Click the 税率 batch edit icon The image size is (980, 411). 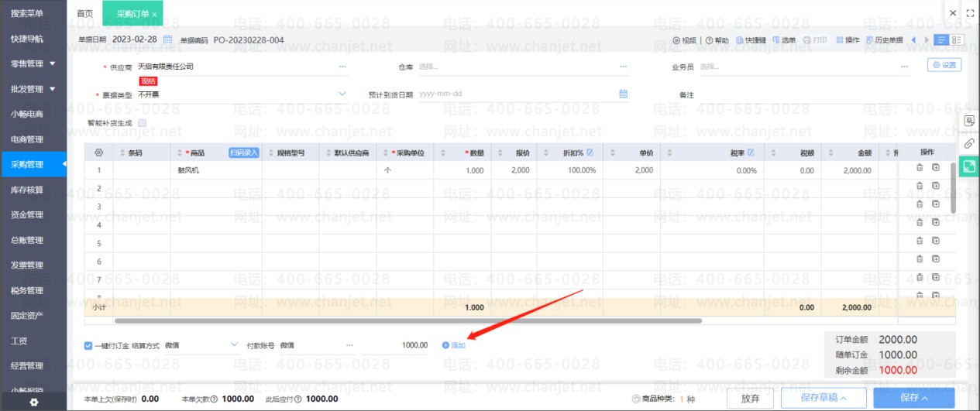pos(751,152)
